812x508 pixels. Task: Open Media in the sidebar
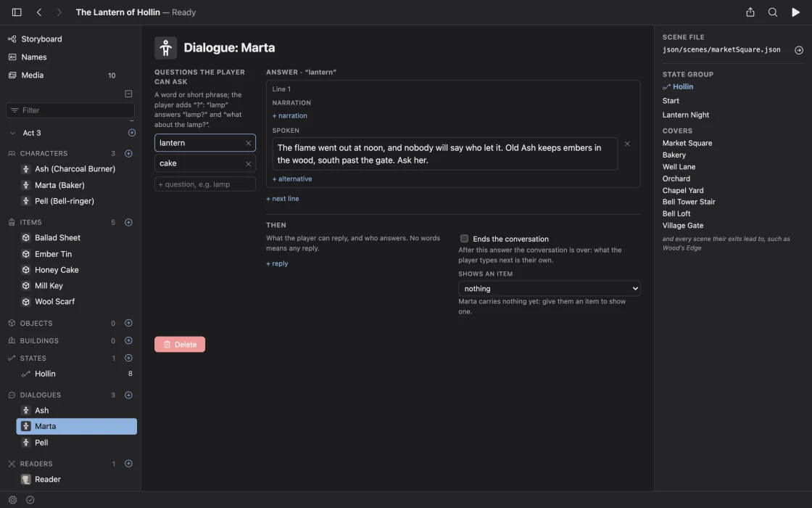point(32,75)
